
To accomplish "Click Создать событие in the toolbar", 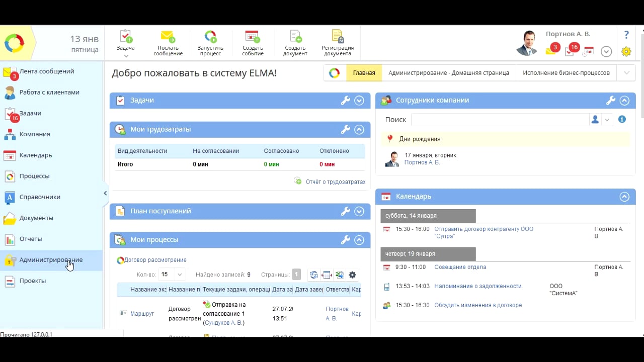I will (253, 43).
